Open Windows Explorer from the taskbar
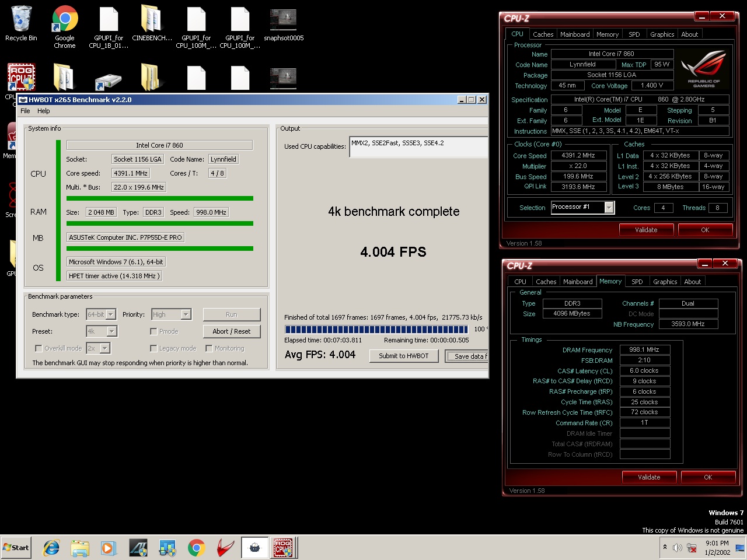The width and height of the screenshot is (747, 560). (80, 548)
